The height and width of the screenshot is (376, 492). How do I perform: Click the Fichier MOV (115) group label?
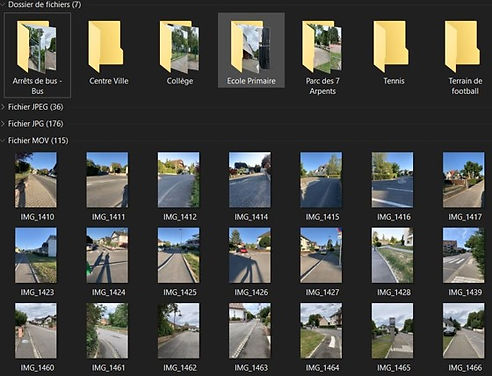(38, 141)
